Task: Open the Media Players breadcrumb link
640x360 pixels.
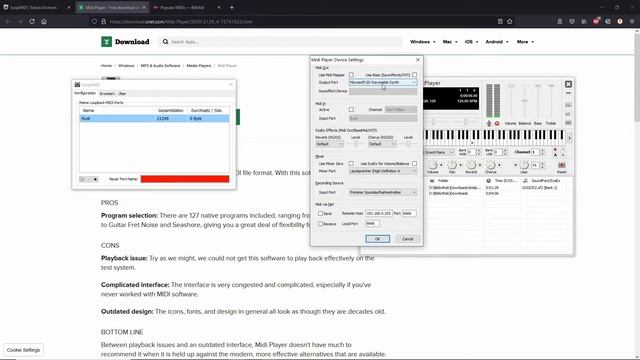Action: coord(199,66)
